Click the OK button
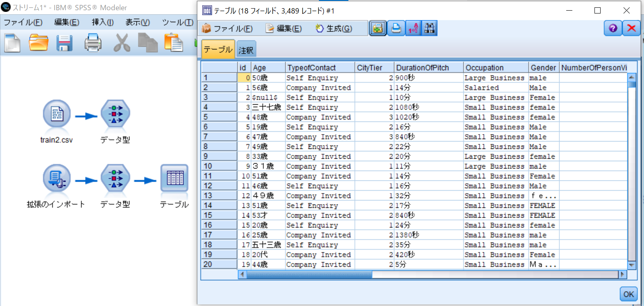 [628, 294]
